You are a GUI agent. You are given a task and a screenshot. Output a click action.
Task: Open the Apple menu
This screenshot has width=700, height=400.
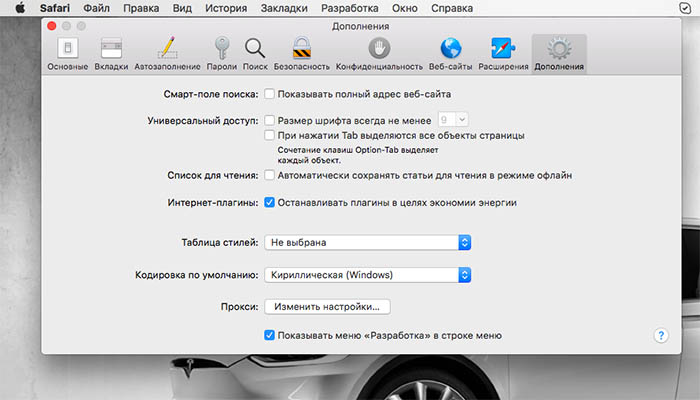20,8
